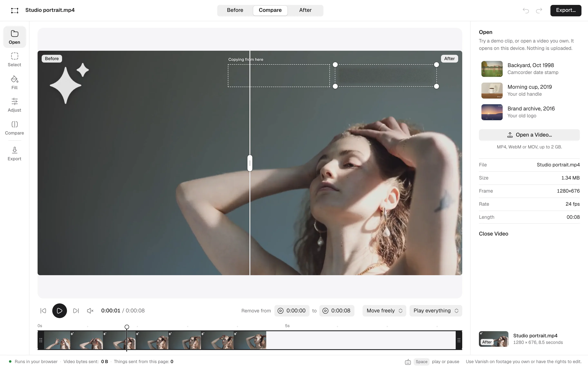
Task: Open the sidebar Export tool
Action: pos(14,154)
